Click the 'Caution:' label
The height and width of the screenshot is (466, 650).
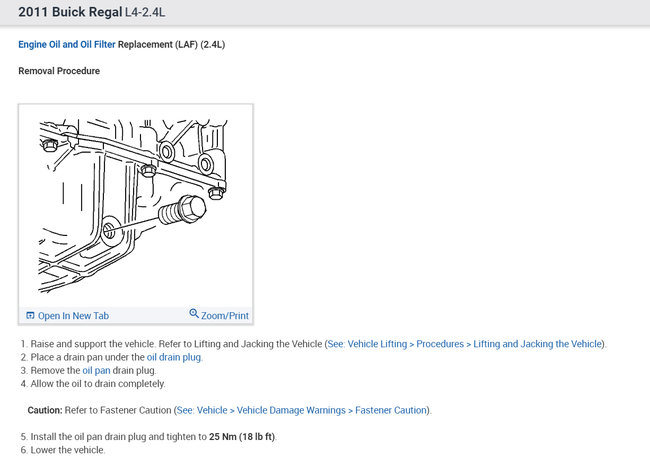(x=45, y=410)
